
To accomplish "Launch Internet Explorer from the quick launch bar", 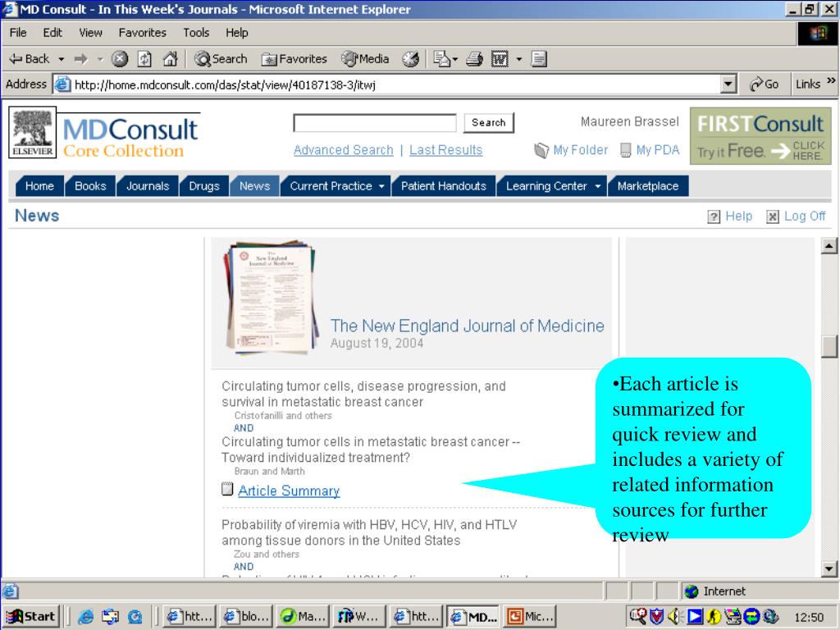I will [85, 617].
